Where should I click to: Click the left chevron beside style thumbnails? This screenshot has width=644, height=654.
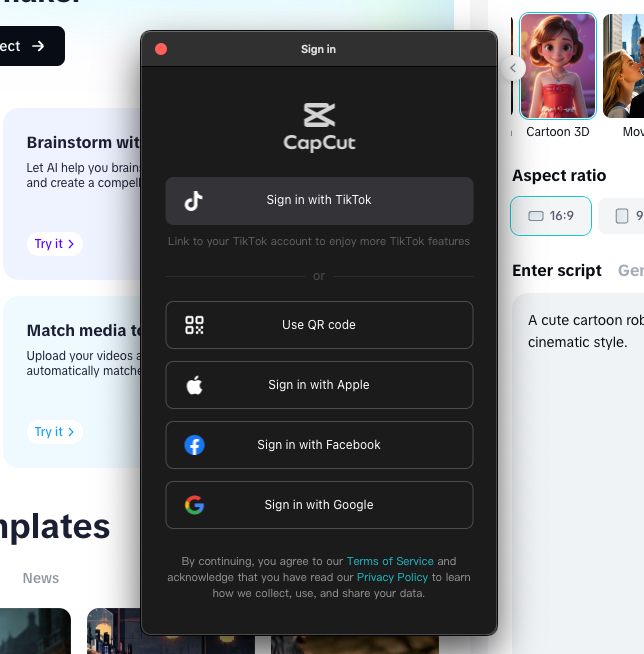pyautogui.click(x=513, y=68)
